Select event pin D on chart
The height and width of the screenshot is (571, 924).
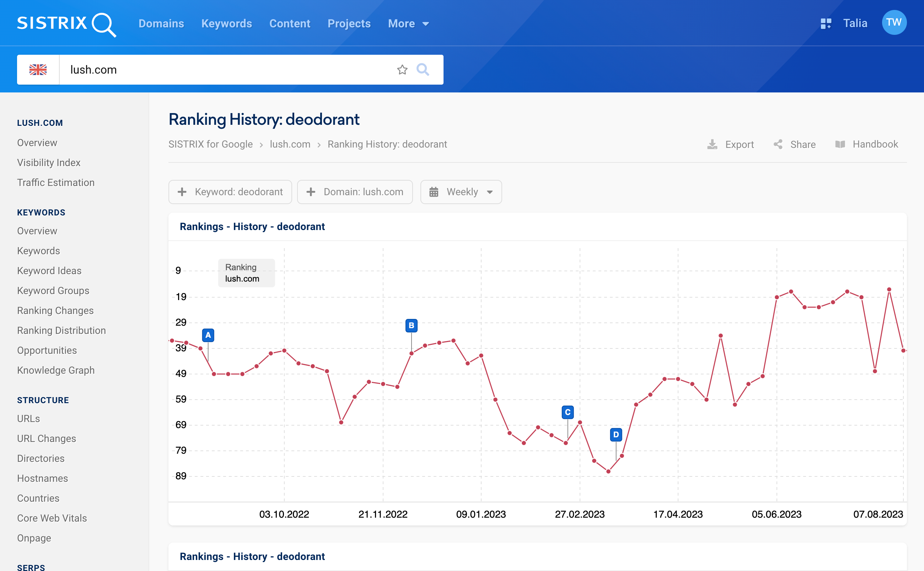click(616, 435)
